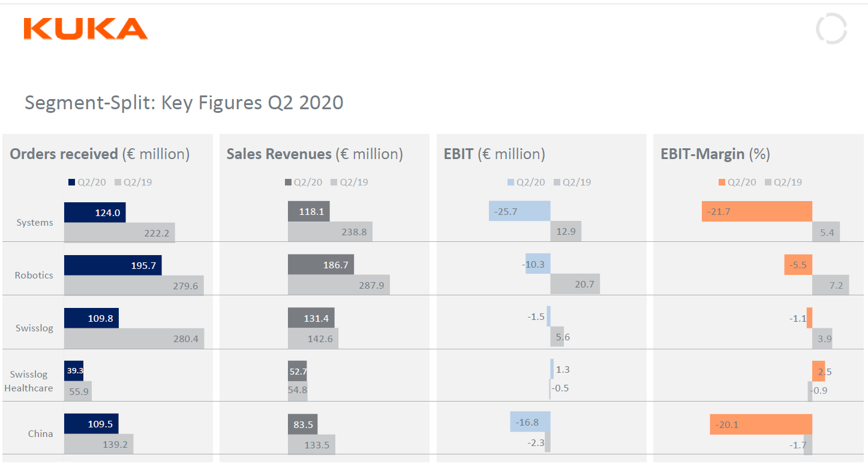Image resolution: width=868 pixels, height=467 pixels.
Task: Click the Systems orders bar showing 124.0
Action: click(95, 212)
